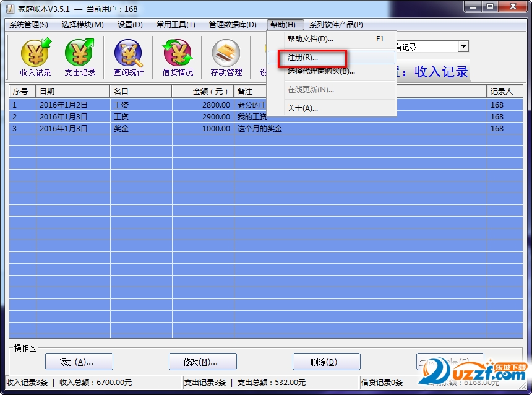Image resolution: width=532 pixels, height=395 pixels.
Task: Click the row number 2 cell
Action: tap(23, 117)
